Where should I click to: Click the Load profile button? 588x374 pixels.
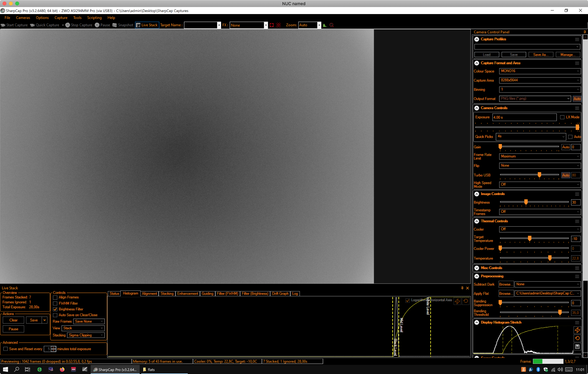[x=487, y=55]
